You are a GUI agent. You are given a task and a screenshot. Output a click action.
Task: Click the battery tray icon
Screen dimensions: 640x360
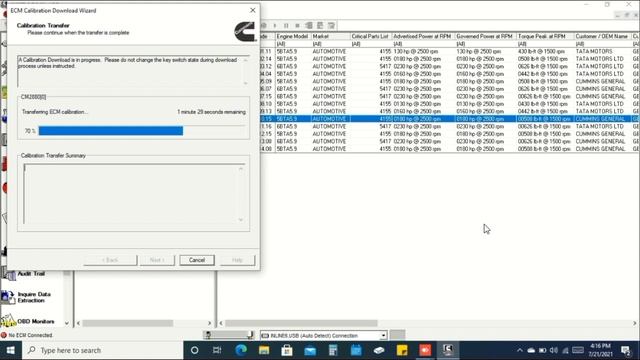[x=542, y=350]
